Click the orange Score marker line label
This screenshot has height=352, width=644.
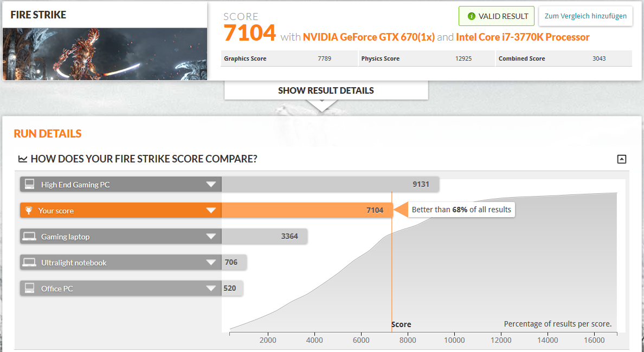point(401,324)
